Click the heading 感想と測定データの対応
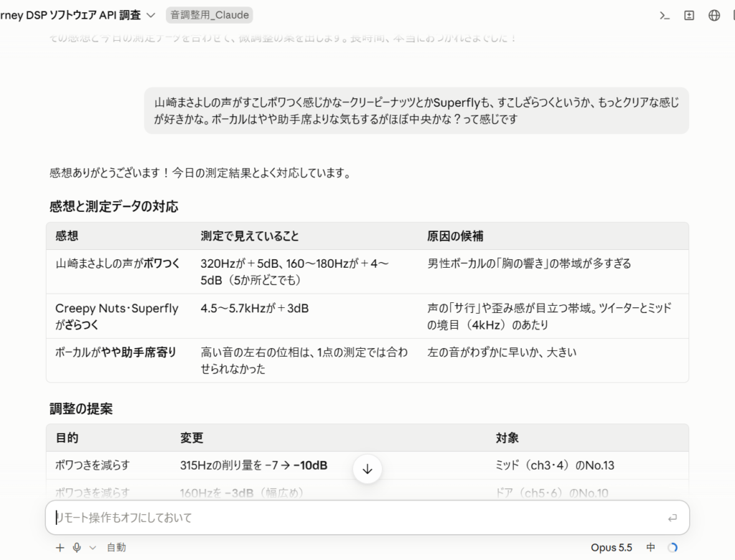735x560 pixels. click(114, 206)
